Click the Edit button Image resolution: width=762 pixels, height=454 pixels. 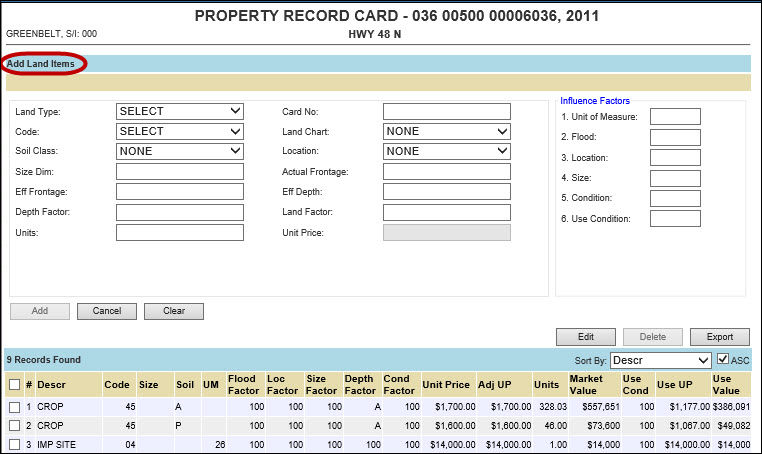[x=586, y=337]
